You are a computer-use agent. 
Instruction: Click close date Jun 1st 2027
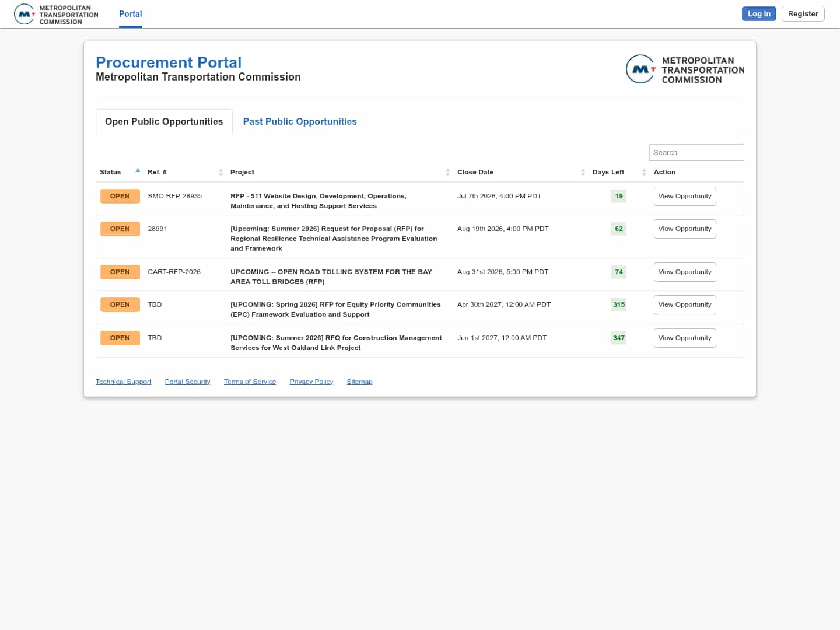tap(502, 338)
